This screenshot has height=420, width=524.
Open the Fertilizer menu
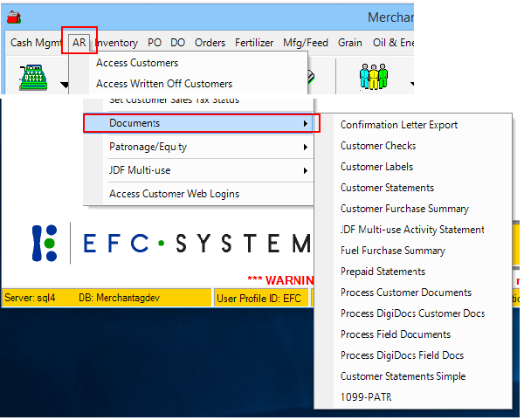pos(254,42)
